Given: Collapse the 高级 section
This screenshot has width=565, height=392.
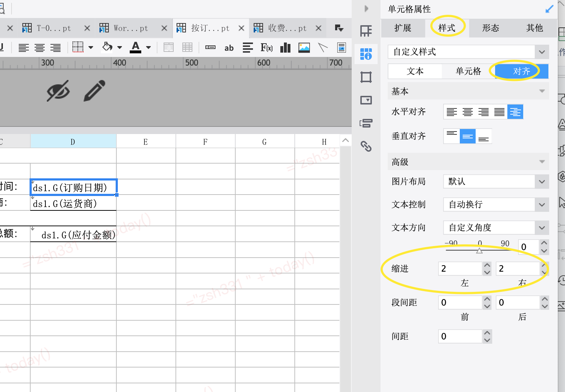Looking at the screenshot, I should (x=542, y=162).
